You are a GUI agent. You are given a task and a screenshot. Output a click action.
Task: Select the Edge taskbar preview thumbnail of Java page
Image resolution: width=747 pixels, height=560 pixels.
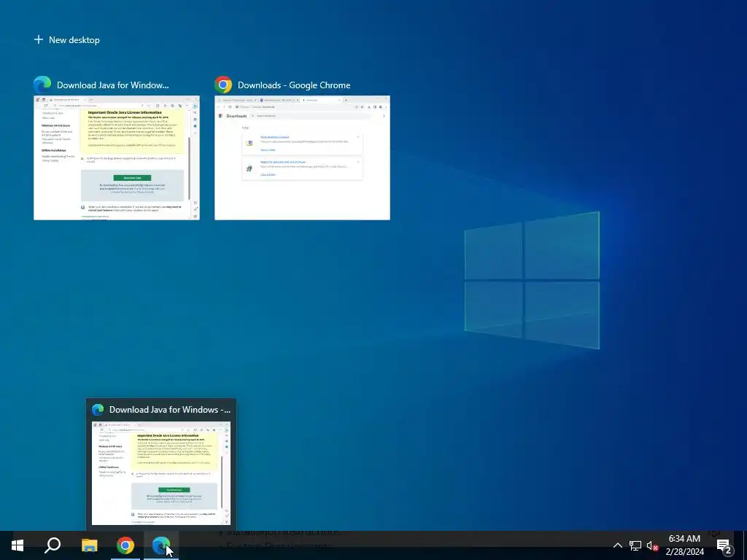[x=161, y=472]
